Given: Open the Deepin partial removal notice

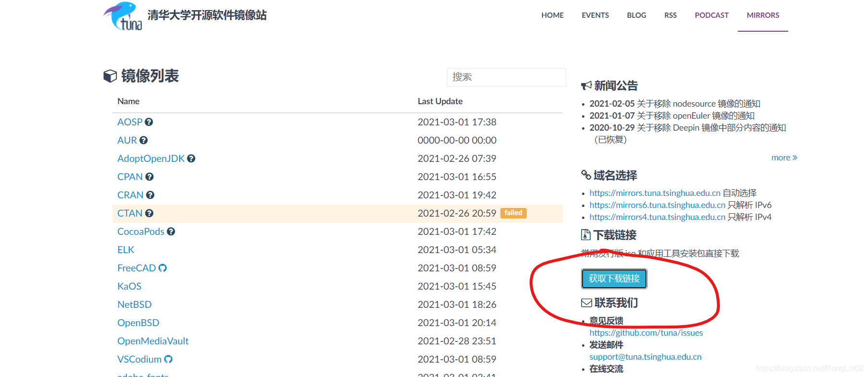Looking at the screenshot, I should point(688,134).
